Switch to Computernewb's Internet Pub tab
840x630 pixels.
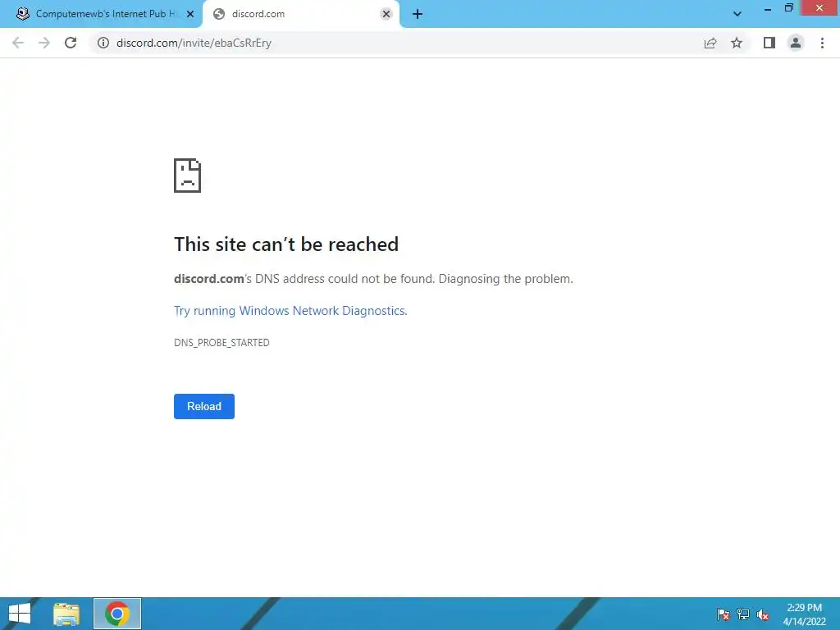click(x=101, y=14)
